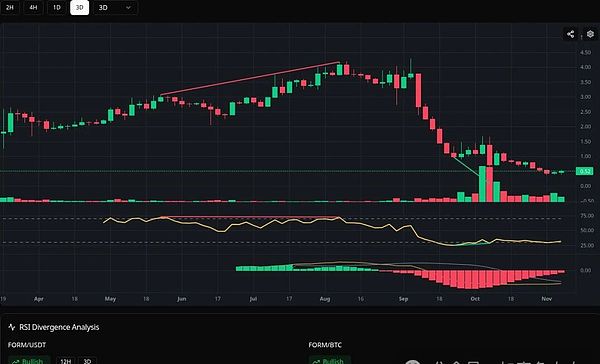Click the 3.50 price axis label
This screenshot has width=600, height=364.
click(585, 82)
